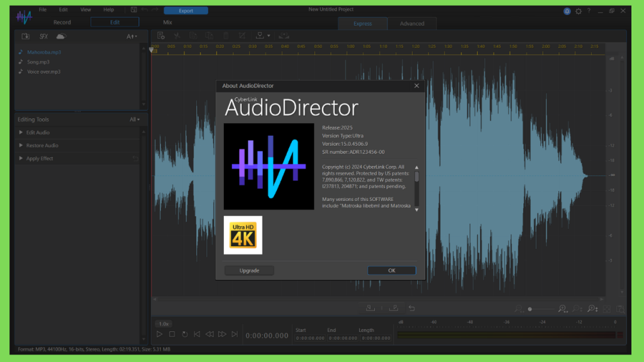Open the library sort dropdown

pos(131,36)
